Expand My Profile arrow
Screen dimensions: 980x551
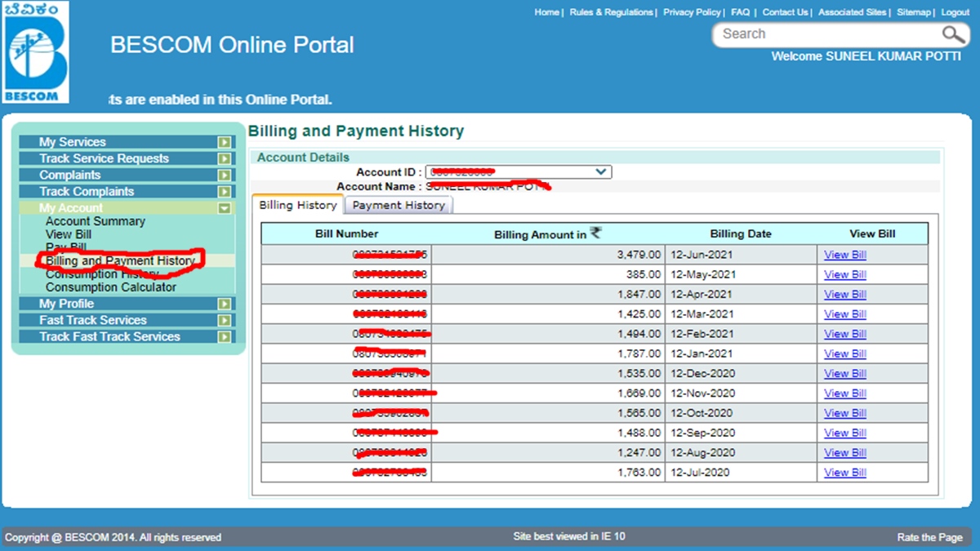(x=225, y=304)
